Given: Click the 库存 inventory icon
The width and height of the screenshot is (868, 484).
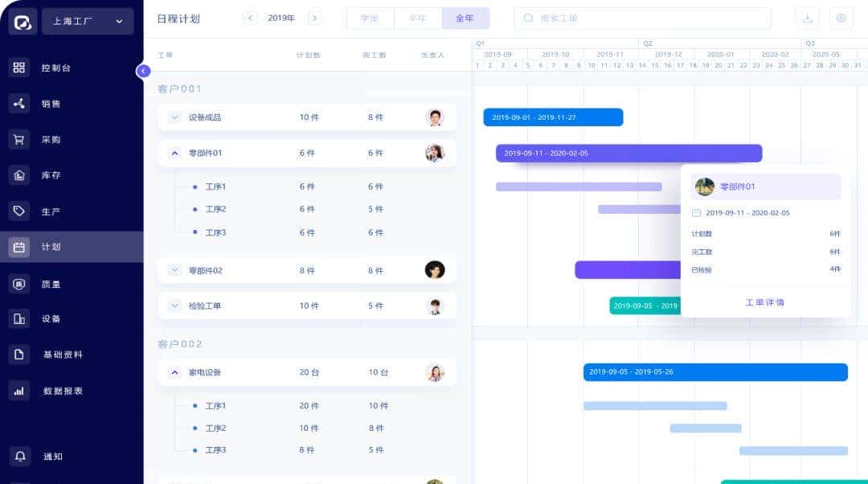Looking at the screenshot, I should click(18, 174).
